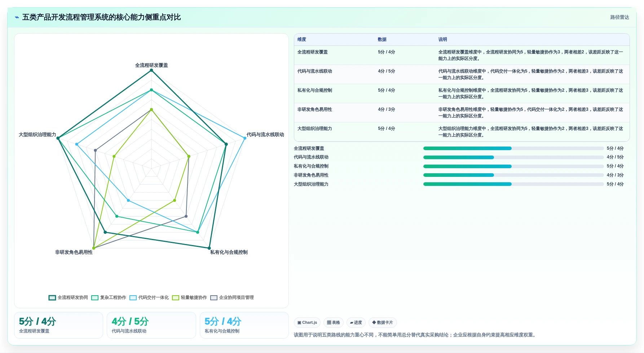
Task: Click the light-blue point at 代码与流水线联动 tip
Action: coord(245,138)
